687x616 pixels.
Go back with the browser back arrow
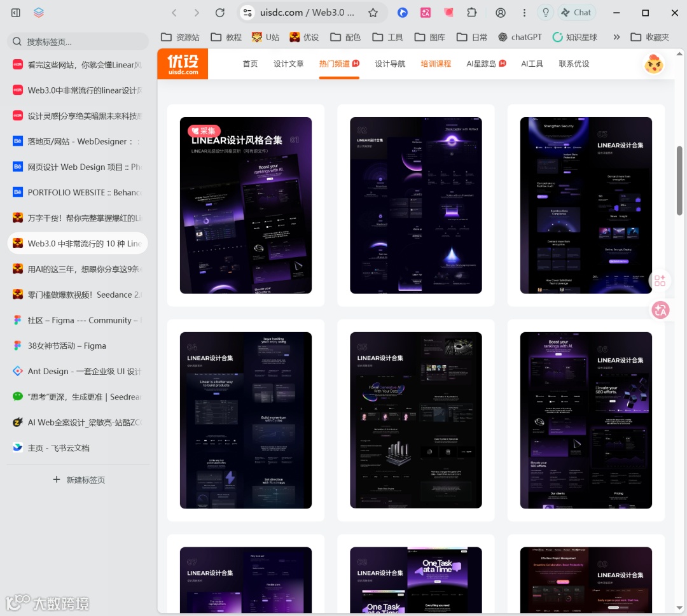[174, 13]
